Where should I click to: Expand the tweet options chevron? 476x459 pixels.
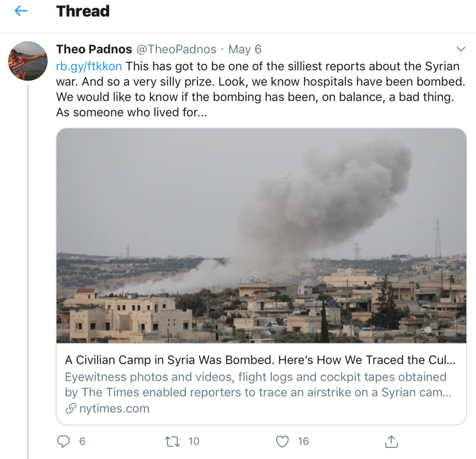[x=461, y=49]
